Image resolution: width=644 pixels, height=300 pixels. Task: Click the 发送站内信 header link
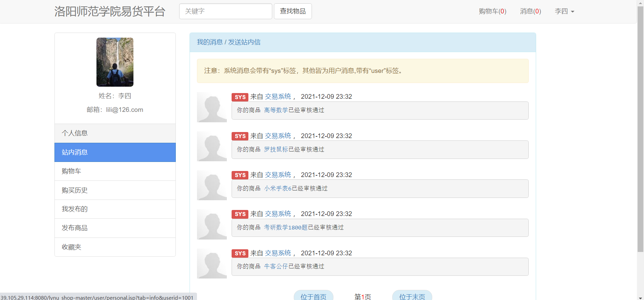coord(244,42)
